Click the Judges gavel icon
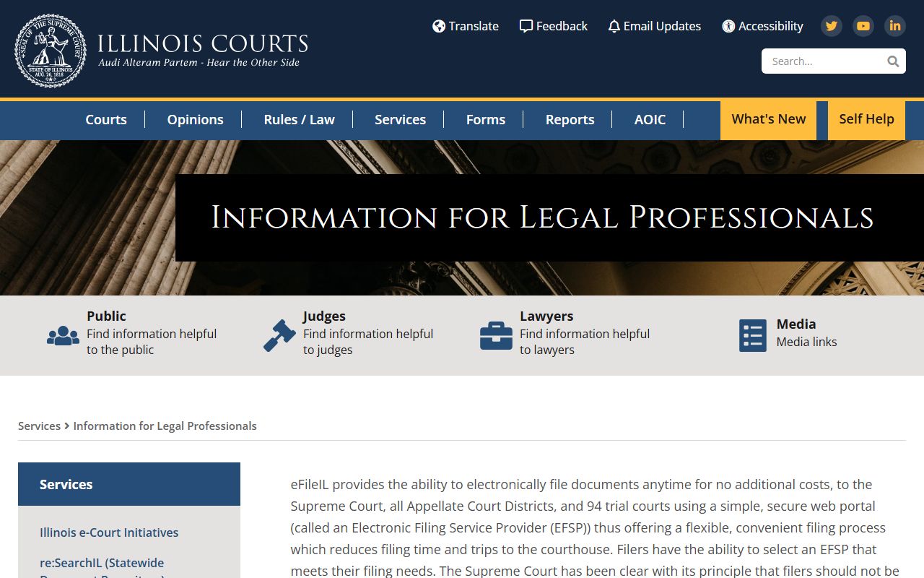The image size is (924, 578). [x=279, y=336]
